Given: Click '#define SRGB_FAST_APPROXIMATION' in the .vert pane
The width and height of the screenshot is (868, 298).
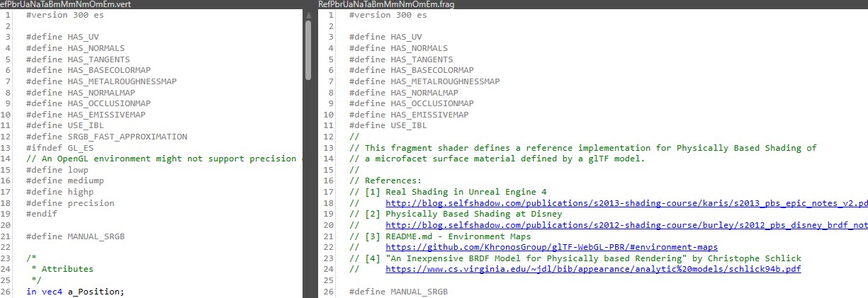Looking at the screenshot, I should click(106, 137).
